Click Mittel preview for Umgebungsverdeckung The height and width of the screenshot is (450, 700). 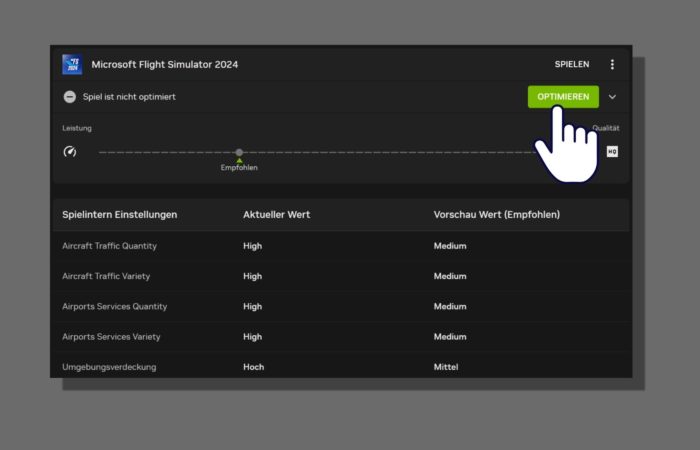coord(446,367)
